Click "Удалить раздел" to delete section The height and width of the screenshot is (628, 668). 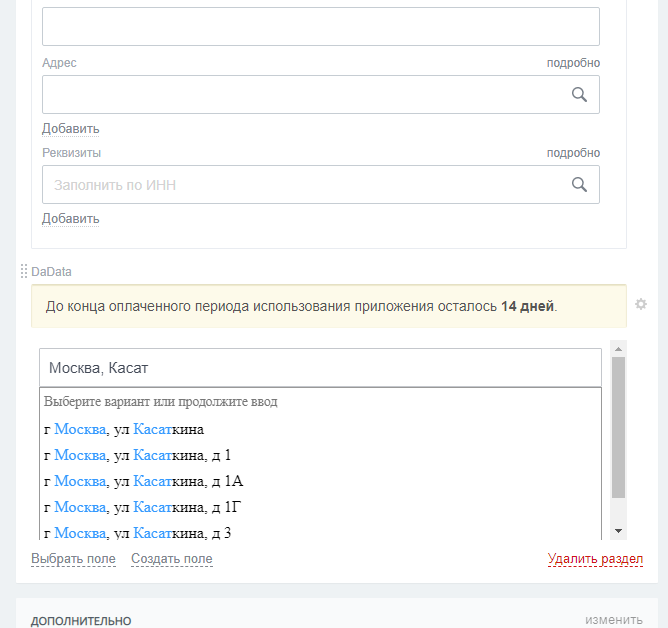[595, 559]
